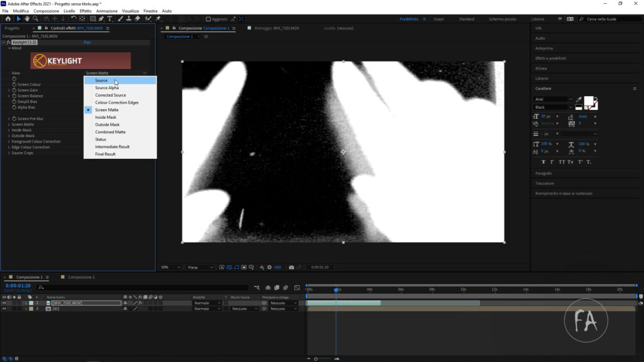Click the Home icon in toolbar
644x362 pixels.
(x=8, y=19)
